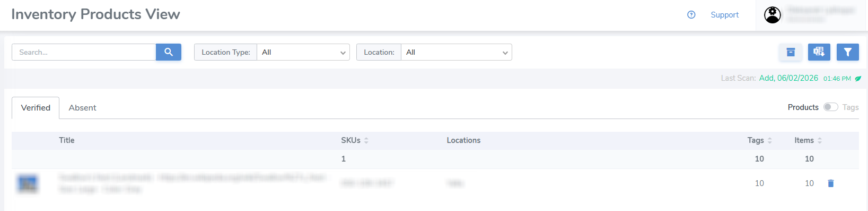Click the blue search magnifier button
The width and height of the screenshot is (868, 211).
click(169, 52)
